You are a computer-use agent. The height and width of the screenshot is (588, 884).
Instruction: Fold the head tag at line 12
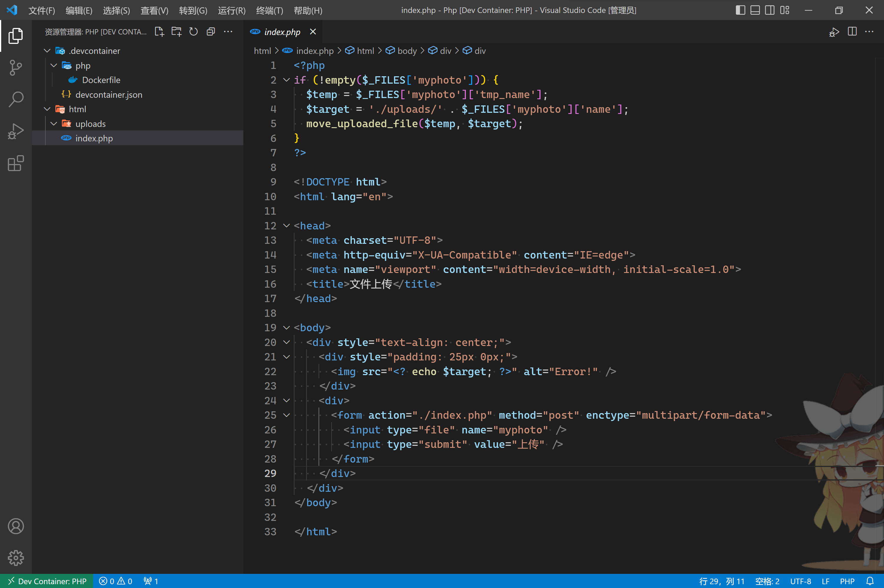(x=286, y=226)
